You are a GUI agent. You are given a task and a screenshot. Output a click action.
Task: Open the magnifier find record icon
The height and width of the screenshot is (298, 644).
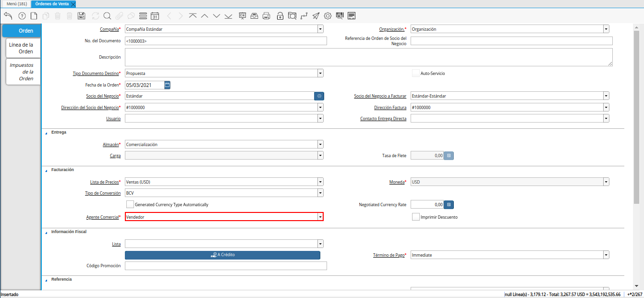point(107,16)
